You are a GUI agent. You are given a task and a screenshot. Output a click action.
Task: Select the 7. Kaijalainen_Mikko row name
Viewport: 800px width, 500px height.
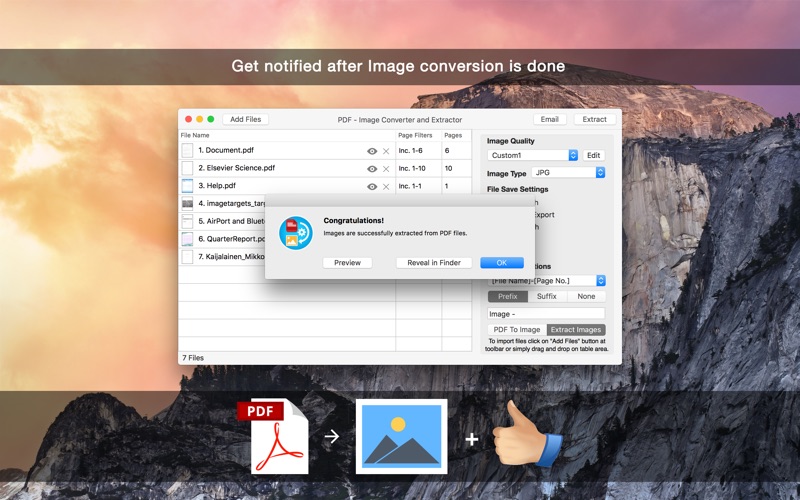click(232, 257)
